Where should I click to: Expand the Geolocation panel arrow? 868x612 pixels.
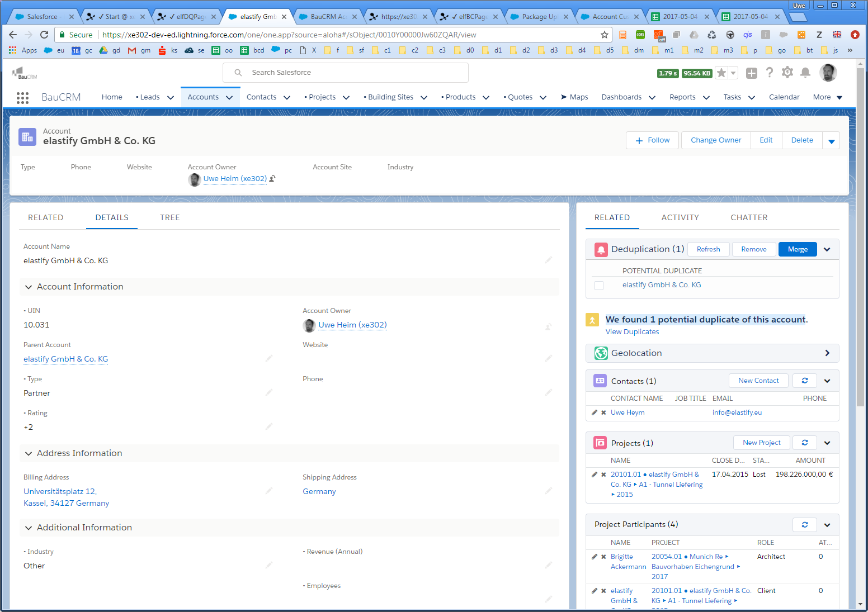tap(827, 353)
